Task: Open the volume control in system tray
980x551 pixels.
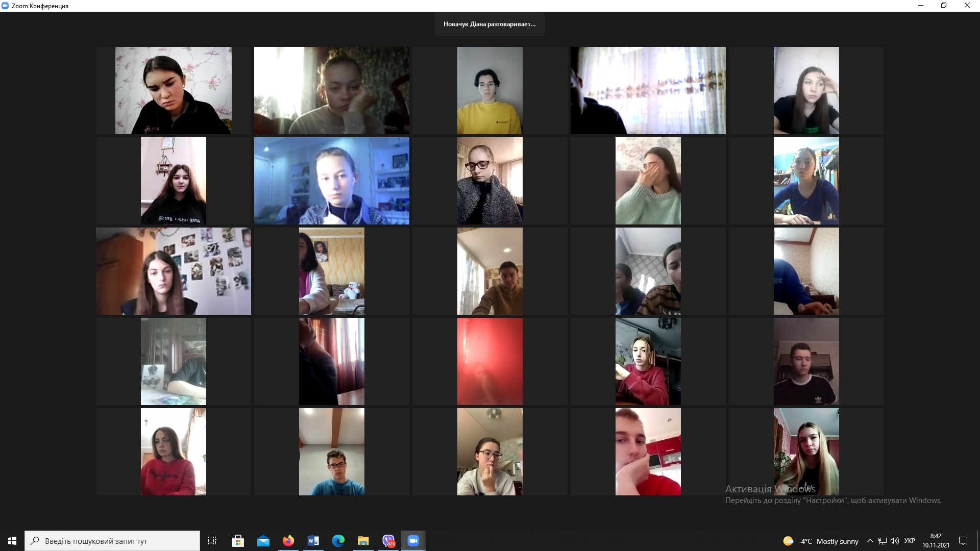Action: [895, 541]
